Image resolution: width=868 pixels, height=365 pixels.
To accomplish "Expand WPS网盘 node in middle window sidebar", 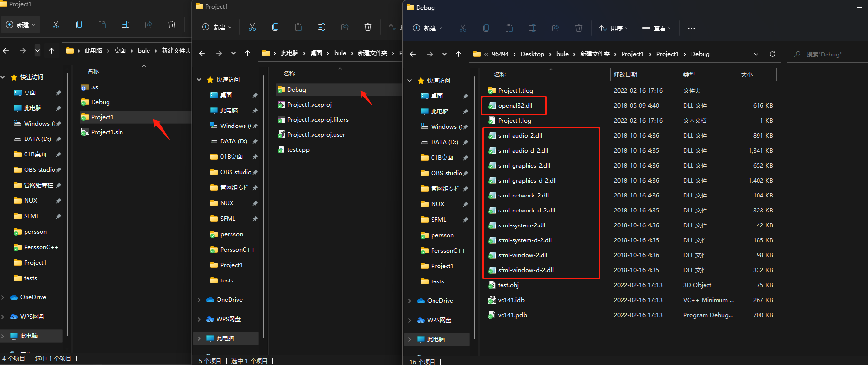I will (x=199, y=319).
